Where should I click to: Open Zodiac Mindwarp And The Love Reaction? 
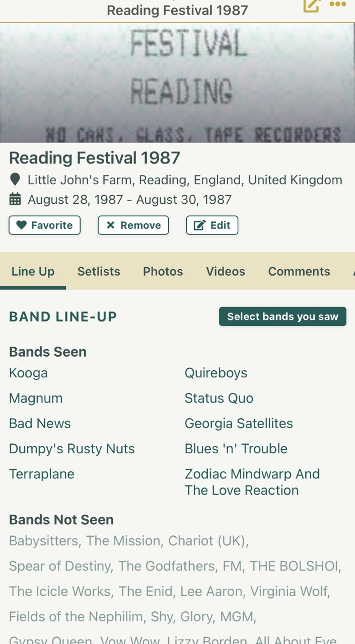point(252,482)
